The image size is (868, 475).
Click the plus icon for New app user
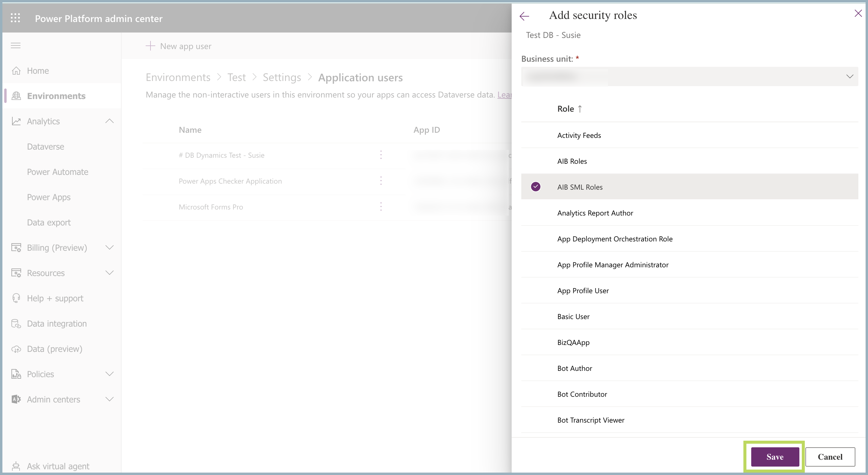(x=150, y=46)
